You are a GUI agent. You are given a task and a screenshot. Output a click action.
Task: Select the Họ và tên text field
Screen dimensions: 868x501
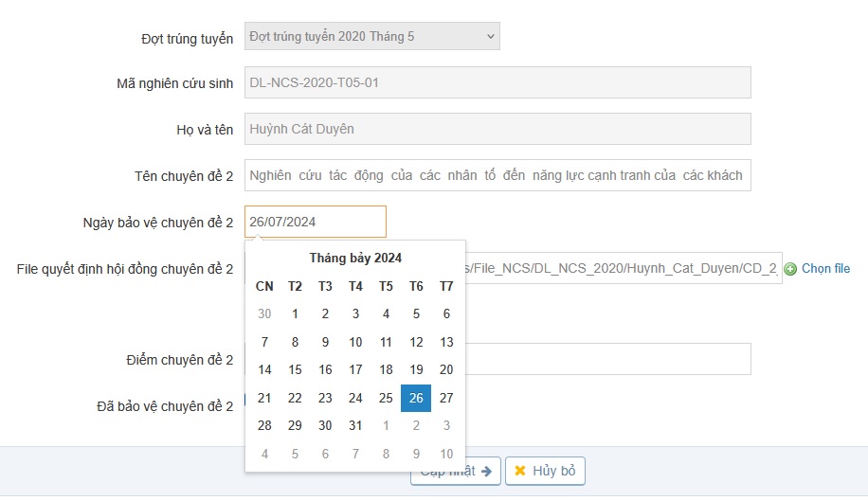(497, 129)
